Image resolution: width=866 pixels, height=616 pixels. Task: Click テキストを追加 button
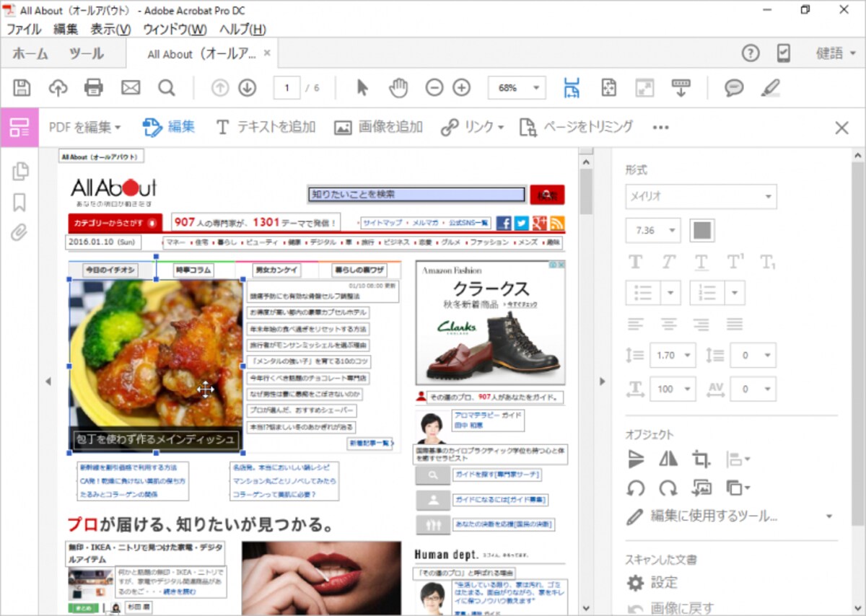pos(266,128)
